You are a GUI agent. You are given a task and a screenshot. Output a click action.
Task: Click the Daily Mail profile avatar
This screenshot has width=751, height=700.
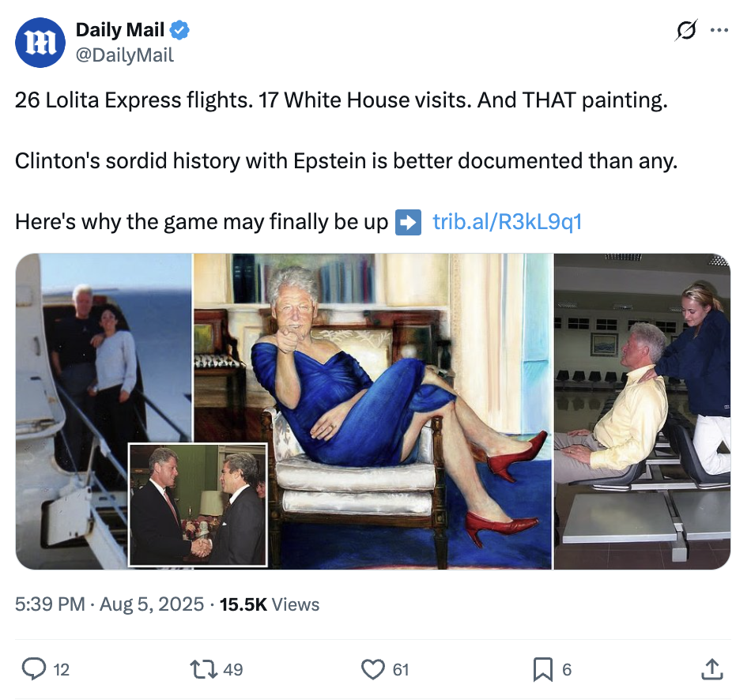[40, 42]
